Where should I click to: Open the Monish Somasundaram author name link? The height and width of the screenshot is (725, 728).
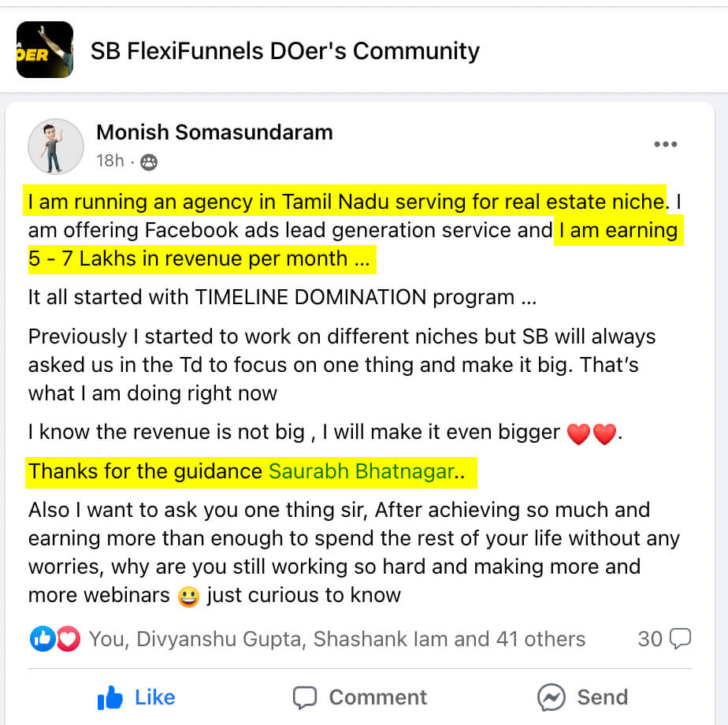214,132
